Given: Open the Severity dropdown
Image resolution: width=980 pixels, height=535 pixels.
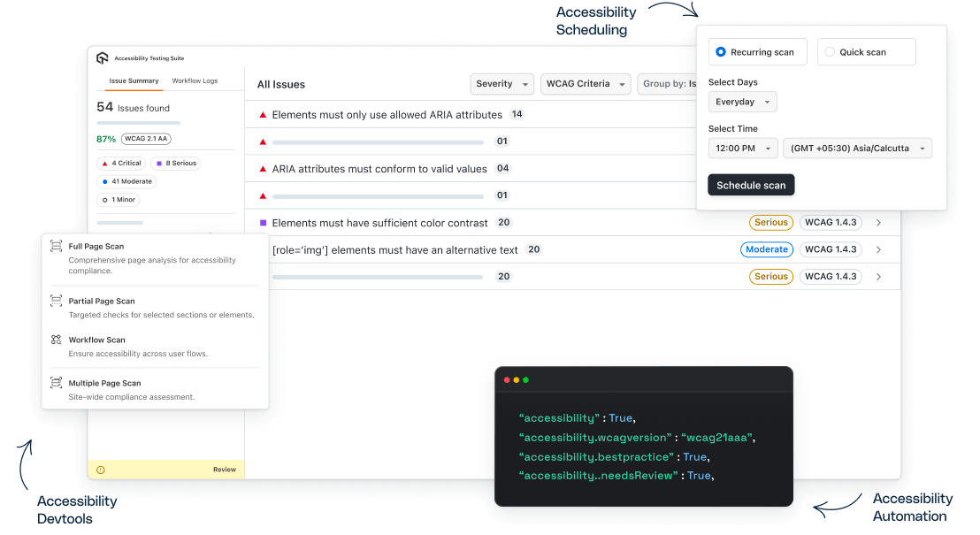Looking at the screenshot, I should tap(501, 84).
